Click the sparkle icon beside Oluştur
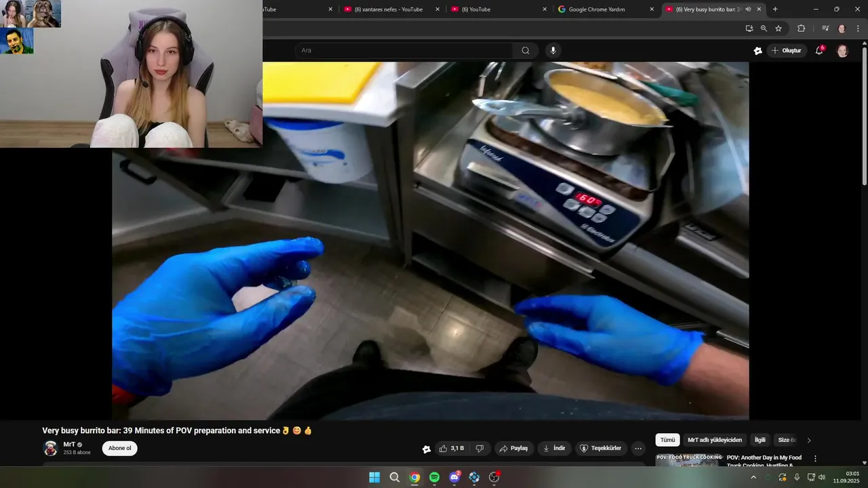868x488 pixels. pyautogui.click(x=757, y=50)
